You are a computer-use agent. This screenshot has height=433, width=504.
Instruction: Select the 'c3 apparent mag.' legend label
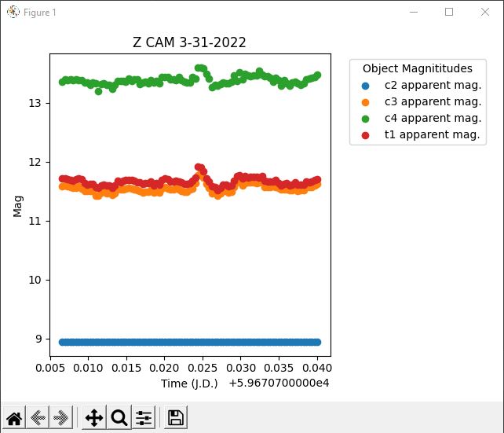click(433, 101)
